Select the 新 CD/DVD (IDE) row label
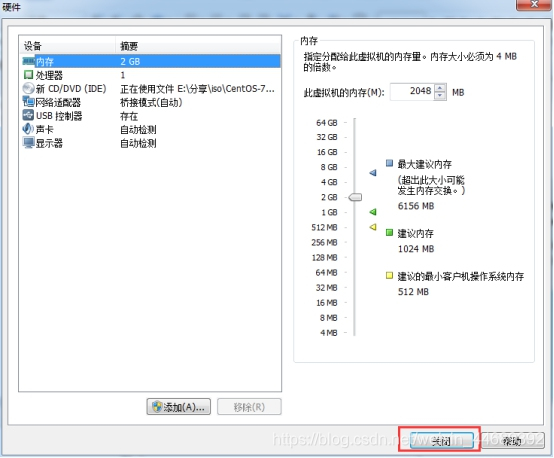Screen dimensions: 554x458 [x=71, y=89]
